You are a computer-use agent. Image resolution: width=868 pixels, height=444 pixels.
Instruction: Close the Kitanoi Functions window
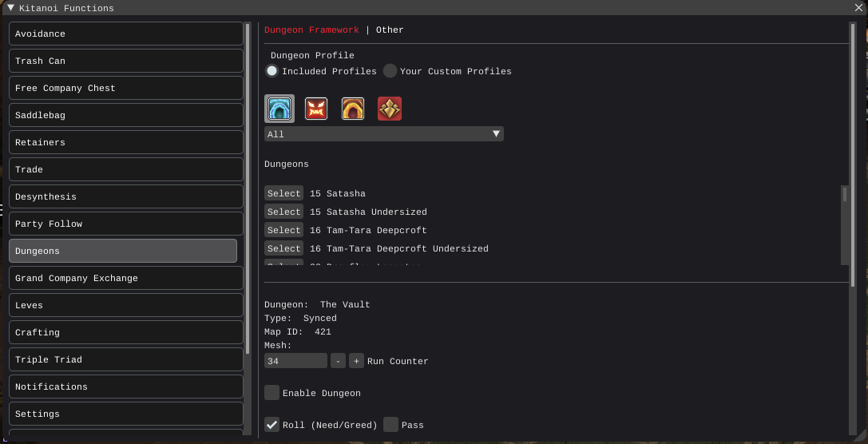coord(859,8)
